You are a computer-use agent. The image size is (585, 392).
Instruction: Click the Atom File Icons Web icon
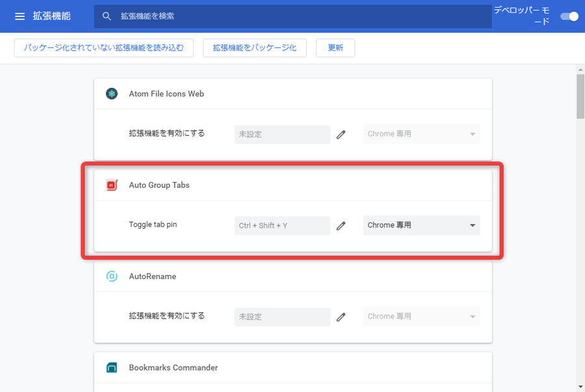pyautogui.click(x=112, y=94)
